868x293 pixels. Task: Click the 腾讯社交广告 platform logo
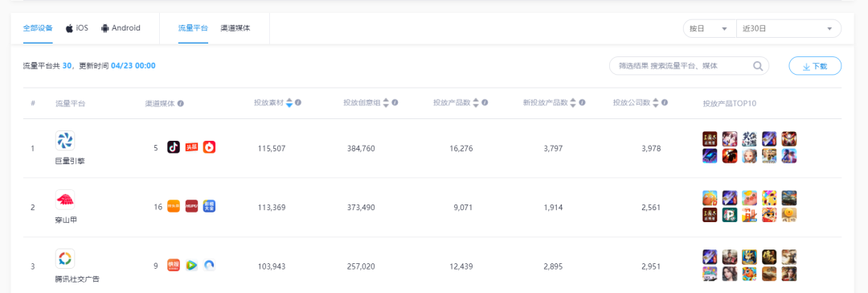click(65, 258)
